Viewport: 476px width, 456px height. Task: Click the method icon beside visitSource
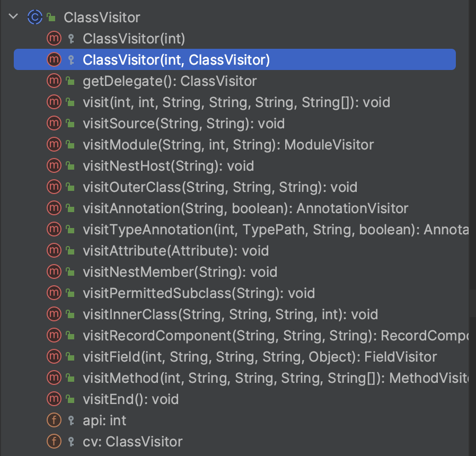click(x=55, y=123)
